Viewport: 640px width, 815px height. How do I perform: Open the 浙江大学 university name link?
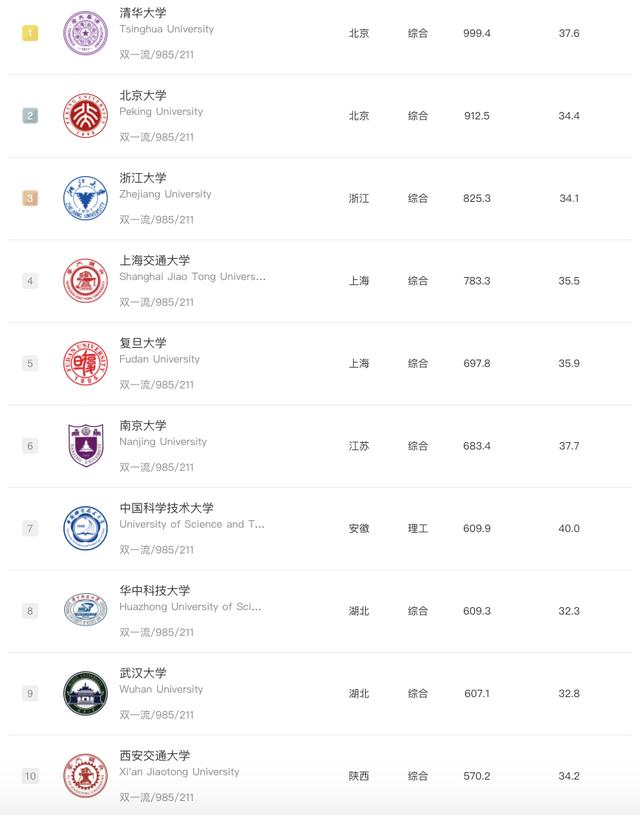tap(143, 178)
